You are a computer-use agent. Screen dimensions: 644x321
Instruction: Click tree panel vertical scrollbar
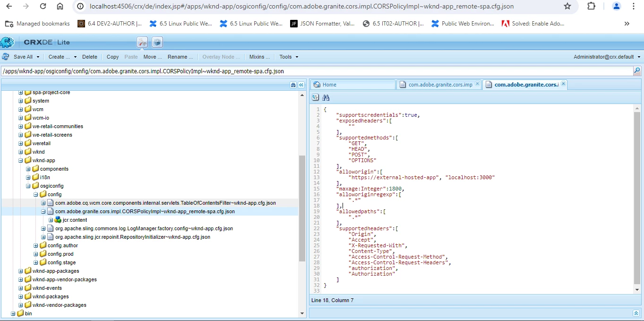302,208
